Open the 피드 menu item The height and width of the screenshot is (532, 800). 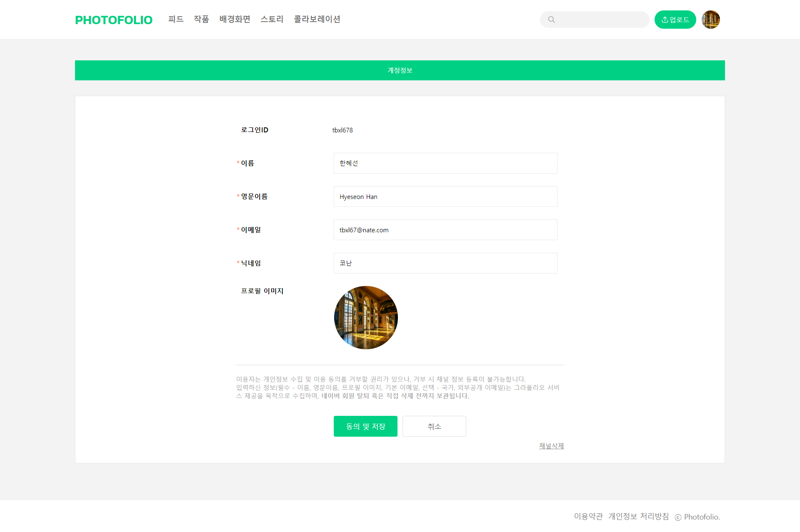(x=176, y=19)
